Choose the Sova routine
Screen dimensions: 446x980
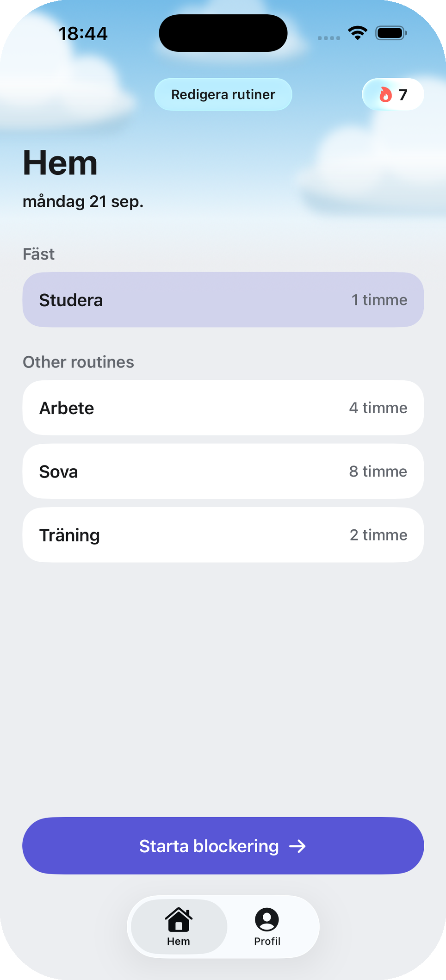coord(223,471)
